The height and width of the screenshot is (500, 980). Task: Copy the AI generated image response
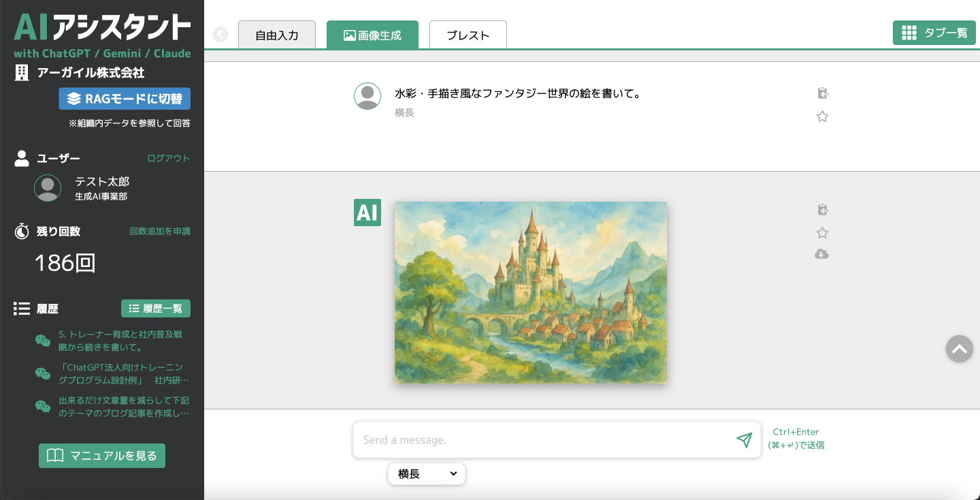(x=822, y=210)
